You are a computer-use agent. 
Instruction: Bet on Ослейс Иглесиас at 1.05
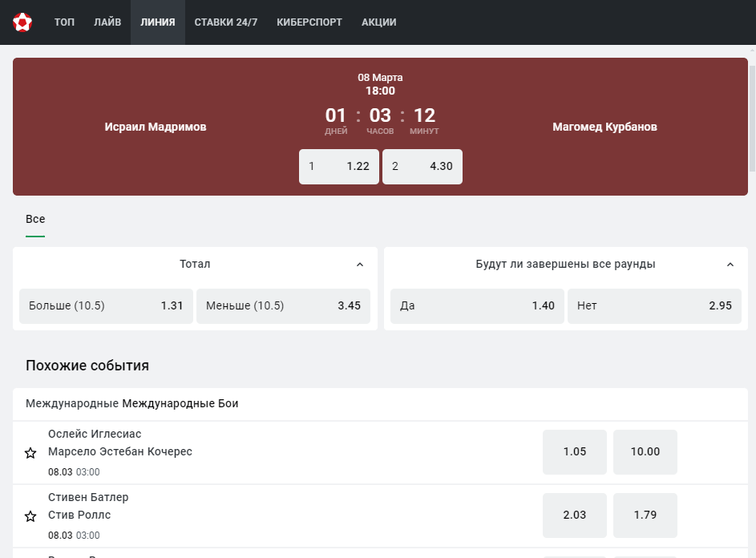point(575,452)
